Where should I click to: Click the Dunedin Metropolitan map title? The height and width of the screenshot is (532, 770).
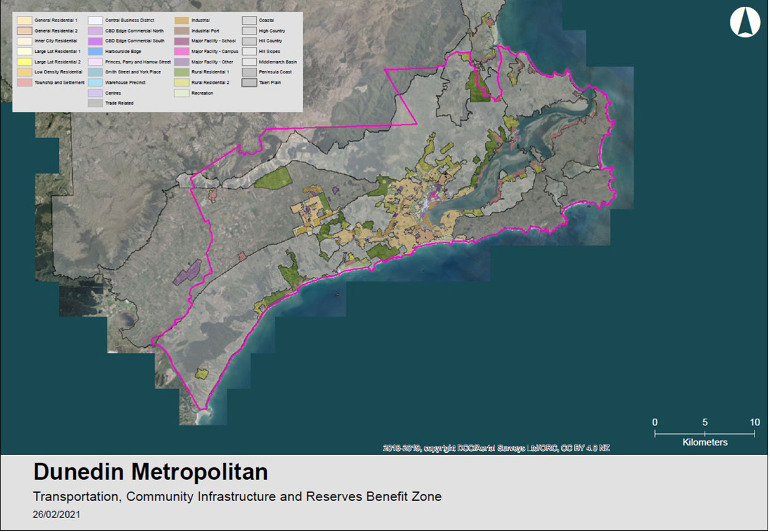tap(150, 472)
